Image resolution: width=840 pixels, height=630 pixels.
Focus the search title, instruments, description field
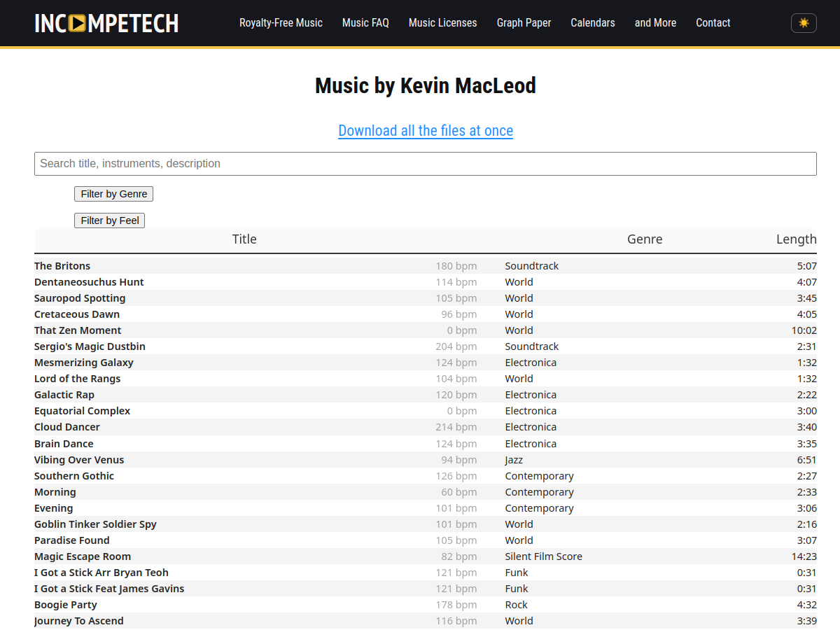coord(426,164)
